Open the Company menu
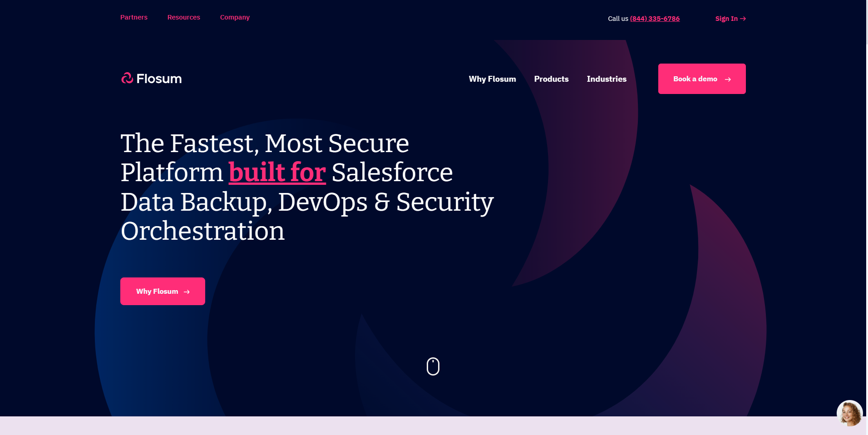868x435 pixels. coord(235,17)
